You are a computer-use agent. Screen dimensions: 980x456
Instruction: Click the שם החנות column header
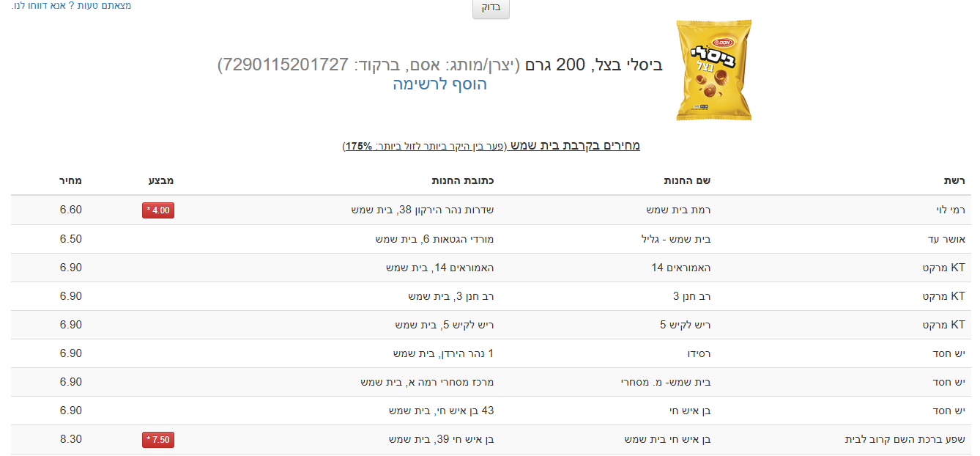(687, 180)
